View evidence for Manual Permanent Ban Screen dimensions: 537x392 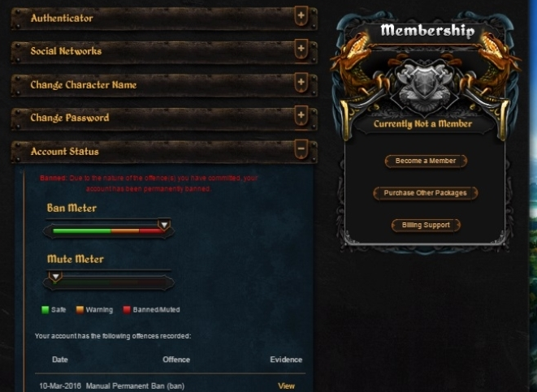click(286, 386)
